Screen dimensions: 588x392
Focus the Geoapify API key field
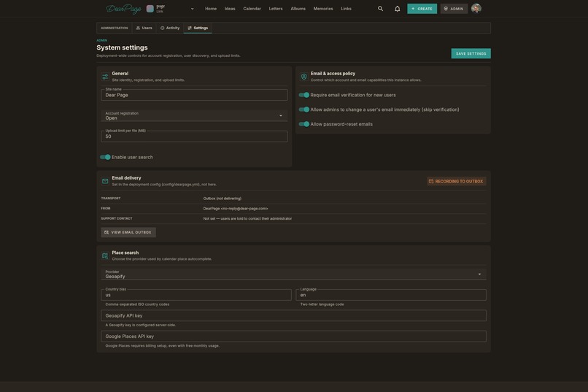[293, 315]
